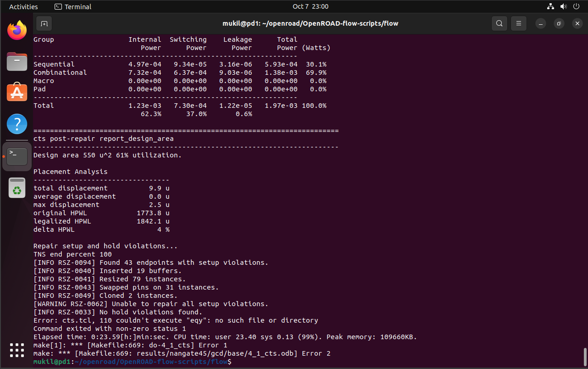Screen dimensions: 588x369
Task: Click the volume icon in the top bar
Action: [x=563, y=6]
